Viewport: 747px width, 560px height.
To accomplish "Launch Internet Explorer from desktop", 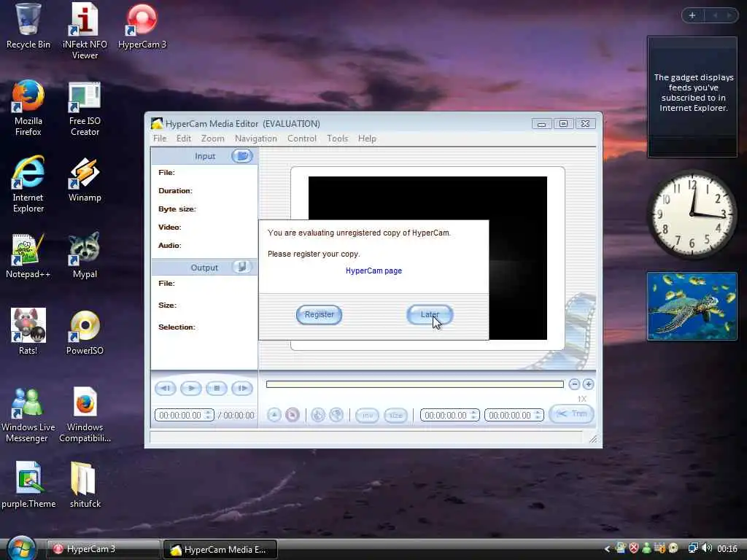I will pyautogui.click(x=28, y=184).
